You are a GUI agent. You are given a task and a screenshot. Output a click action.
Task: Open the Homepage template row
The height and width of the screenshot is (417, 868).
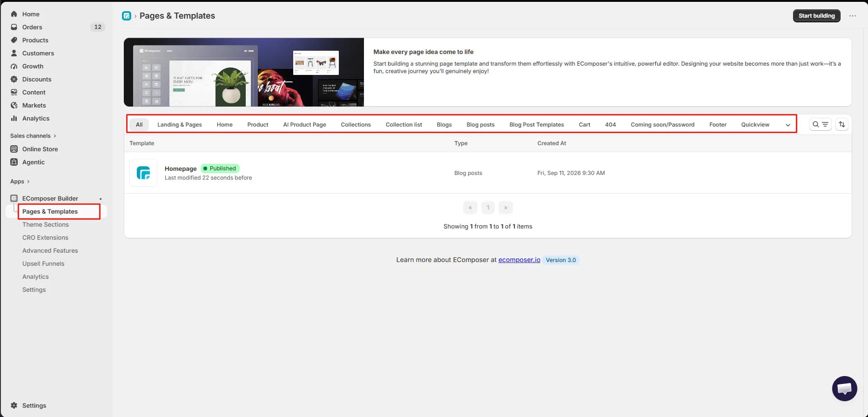(x=488, y=173)
